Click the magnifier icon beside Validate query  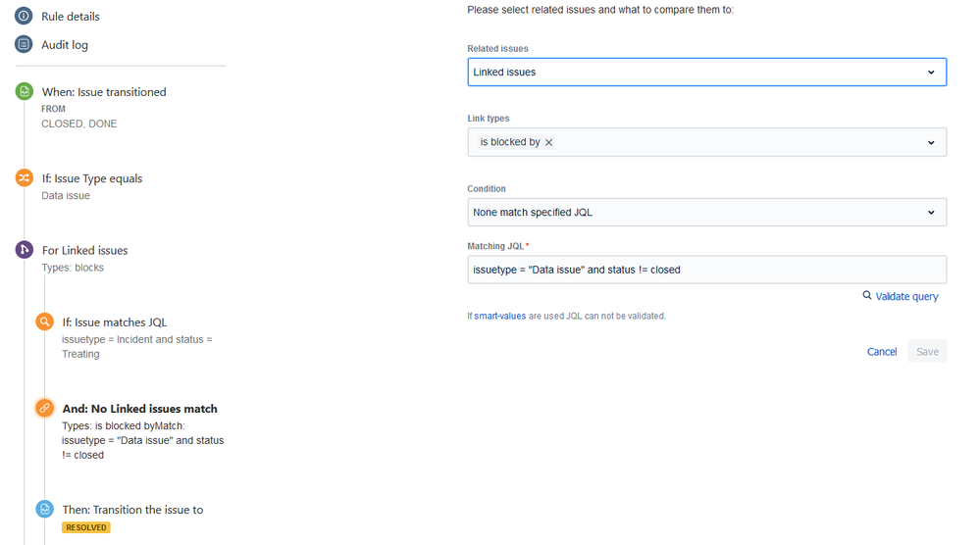(x=867, y=295)
